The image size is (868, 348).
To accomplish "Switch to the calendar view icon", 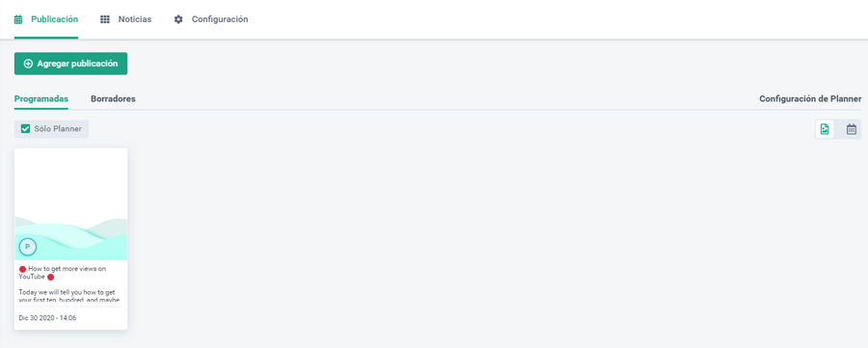I will pos(852,129).
